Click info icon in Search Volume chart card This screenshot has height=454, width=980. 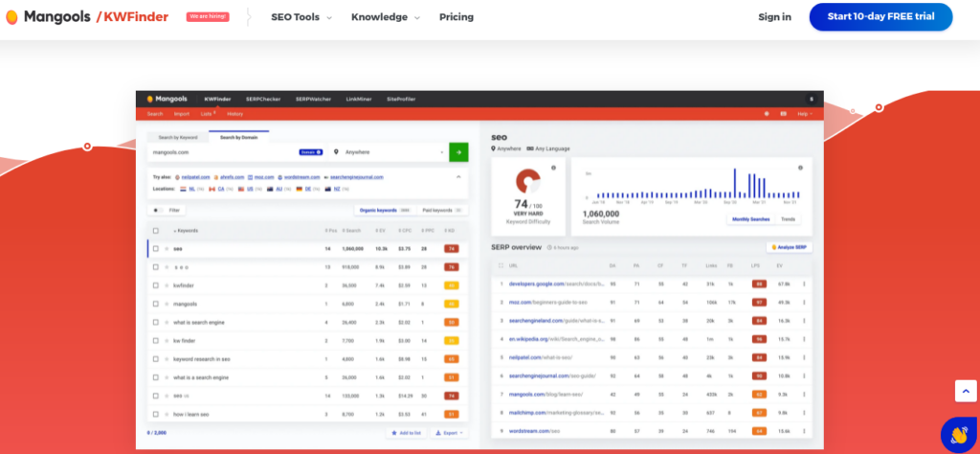pos(801,168)
